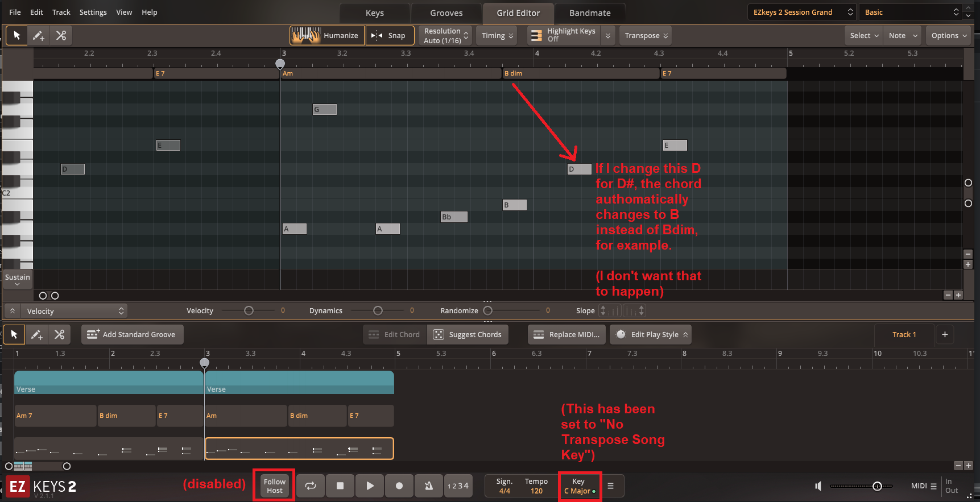Collapse the velocity lane with the double-chevron icon

(x=12, y=311)
